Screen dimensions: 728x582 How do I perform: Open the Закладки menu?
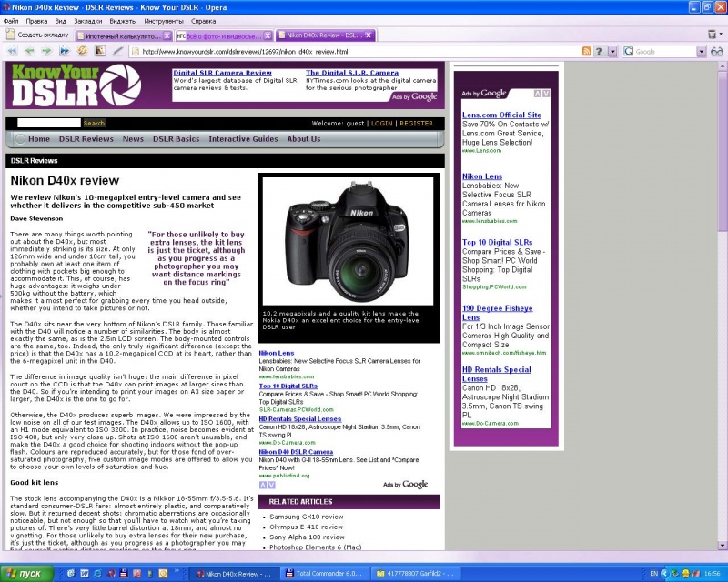(x=87, y=20)
